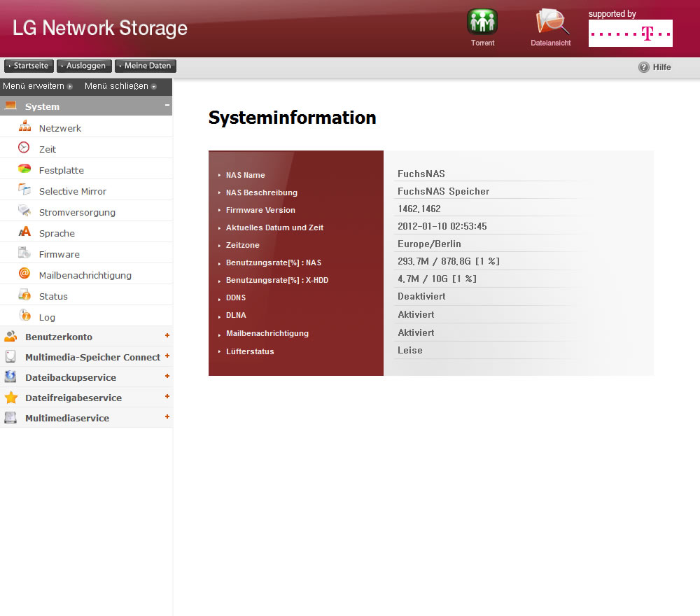The height and width of the screenshot is (616, 700).
Task: Open the Torrent icon in header
Action: pyautogui.click(x=482, y=22)
